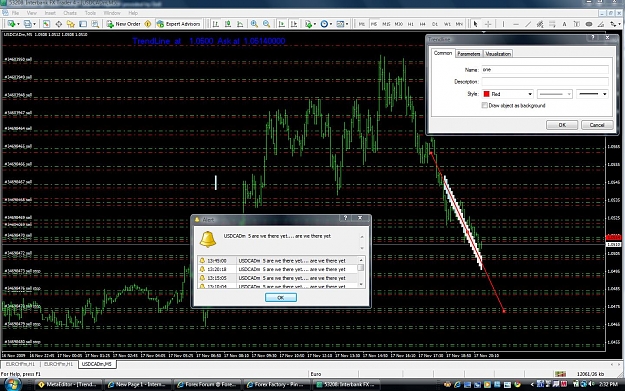Click the Description field in Trendline dialog
The height and width of the screenshot is (391, 625).
(x=545, y=81)
